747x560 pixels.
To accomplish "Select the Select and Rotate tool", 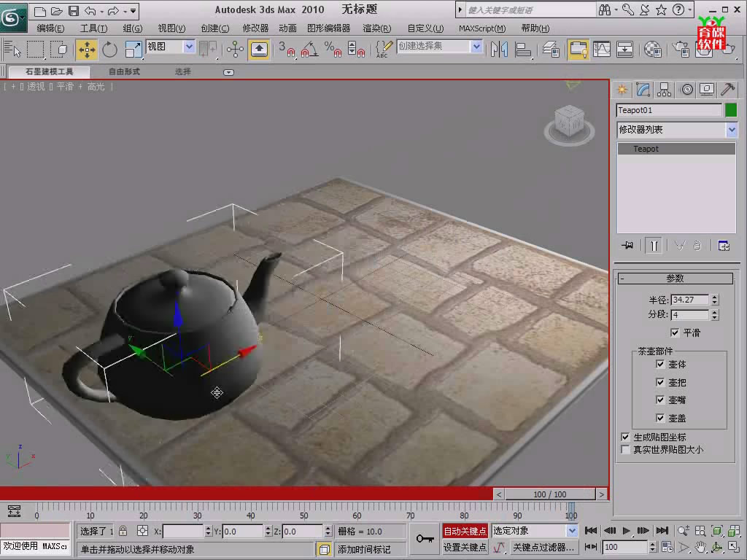I will click(x=109, y=50).
